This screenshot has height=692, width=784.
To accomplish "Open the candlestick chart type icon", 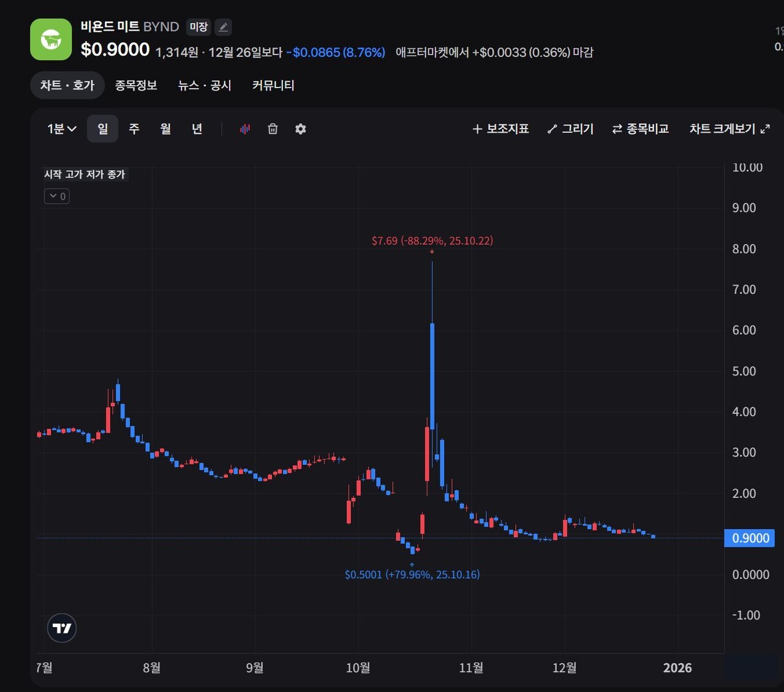I will point(245,129).
